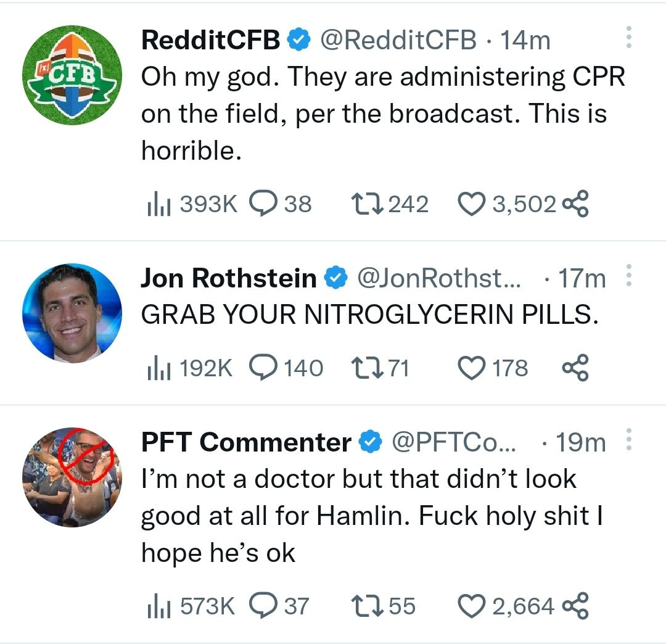Open more options for PFT Commenter tweet
666x644 pixels.
[628, 439]
